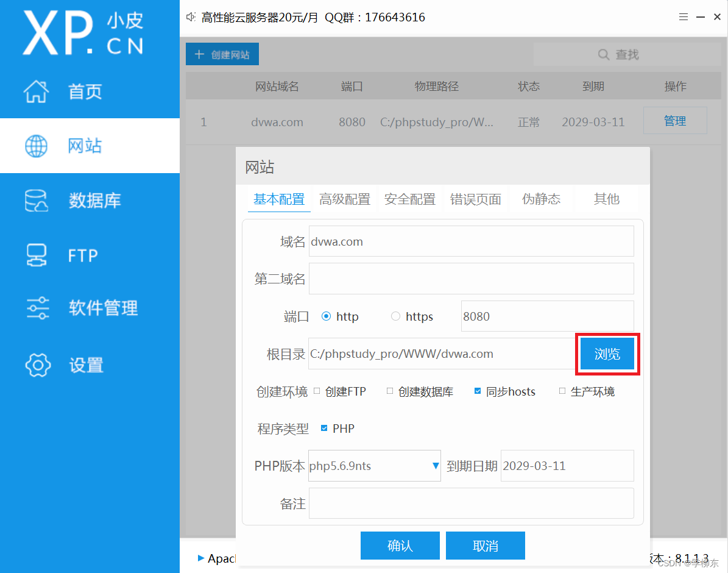Click the 状态 column header
This screenshot has width=728, height=573.
point(529,87)
